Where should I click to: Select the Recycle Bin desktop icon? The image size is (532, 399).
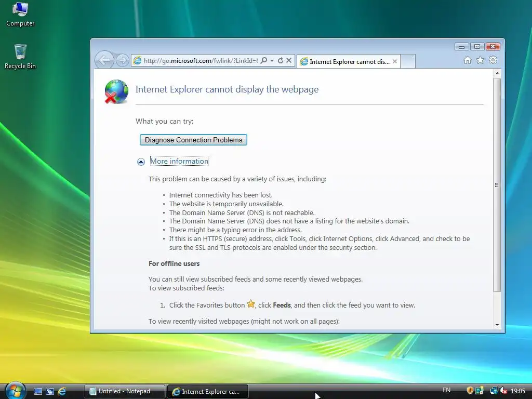pos(20,57)
